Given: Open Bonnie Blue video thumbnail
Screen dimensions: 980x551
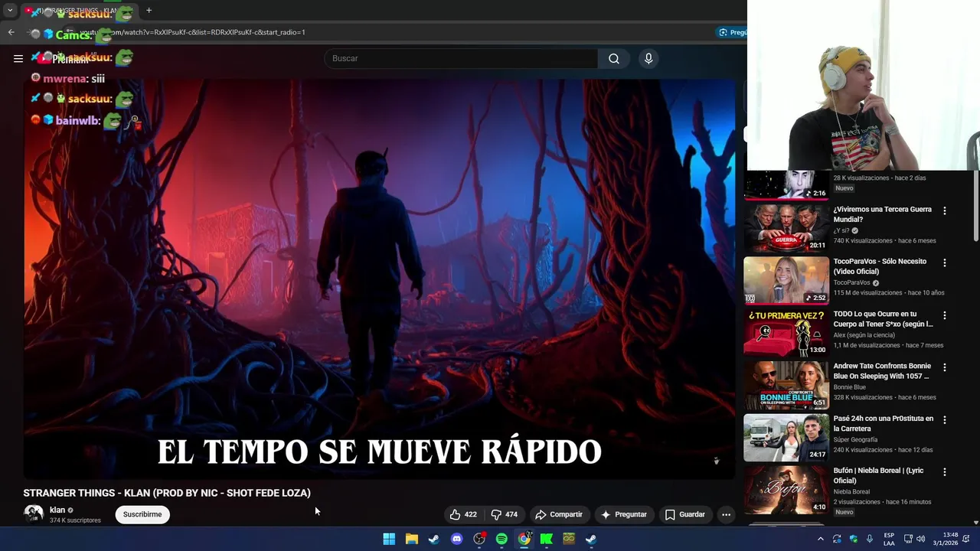Looking at the screenshot, I should point(786,385).
